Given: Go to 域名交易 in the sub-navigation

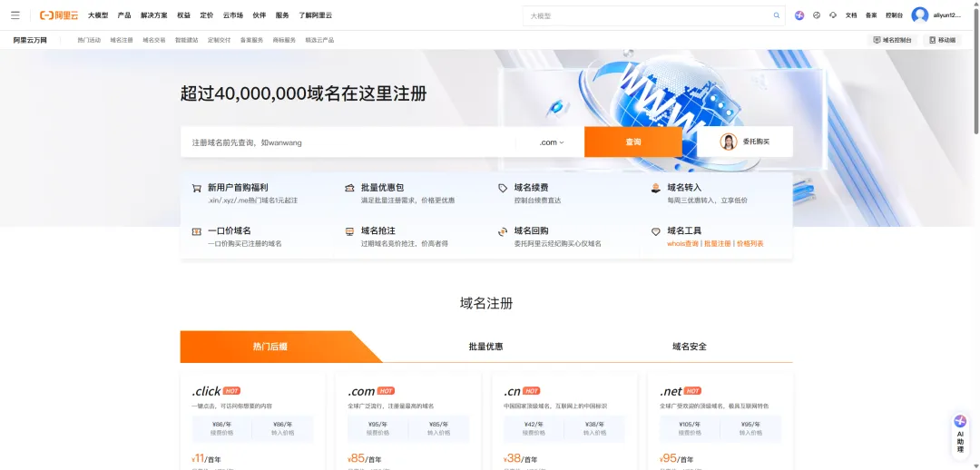Looking at the screenshot, I should click(153, 40).
